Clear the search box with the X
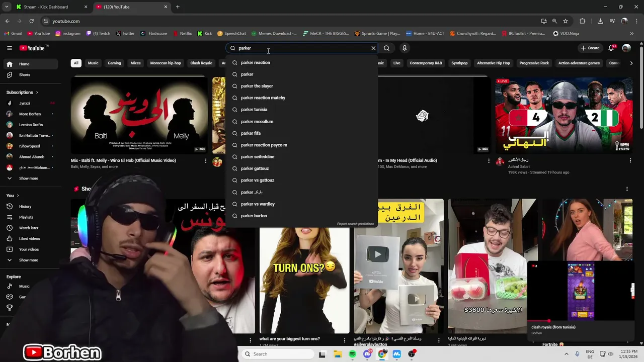 point(373,48)
